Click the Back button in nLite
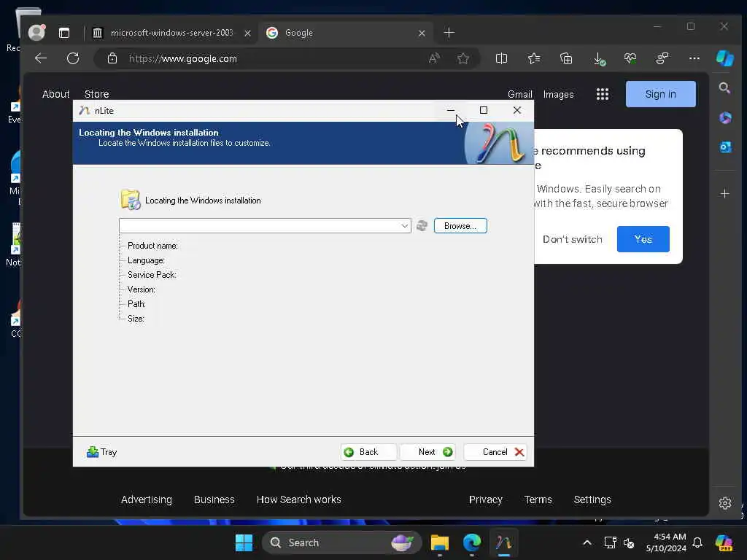The height and width of the screenshot is (560, 747). pos(368,452)
